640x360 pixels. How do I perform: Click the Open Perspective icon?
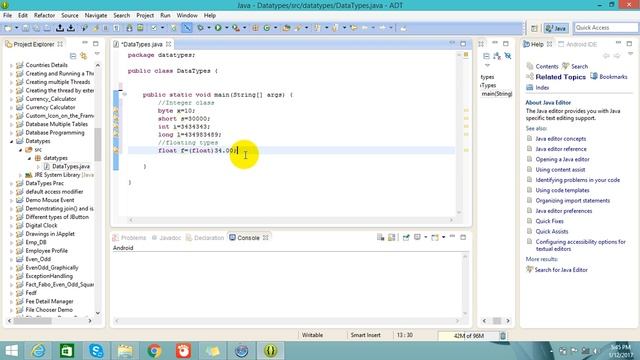(x=534, y=28)
